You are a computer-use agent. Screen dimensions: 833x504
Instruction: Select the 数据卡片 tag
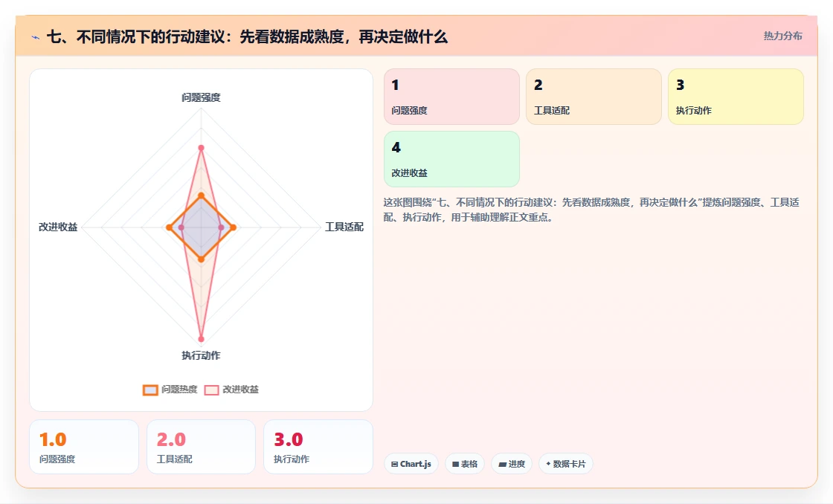(566, 464)
